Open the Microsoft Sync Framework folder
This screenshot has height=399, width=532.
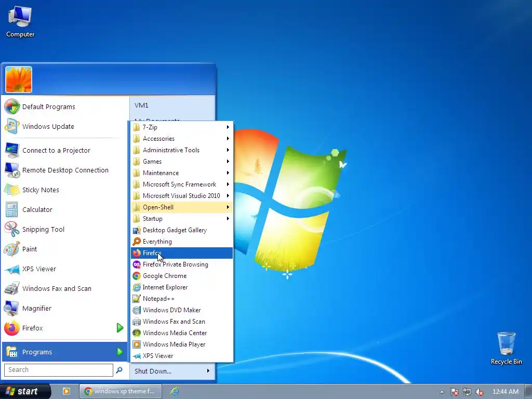pyautogui.click(x=182, y=184)
